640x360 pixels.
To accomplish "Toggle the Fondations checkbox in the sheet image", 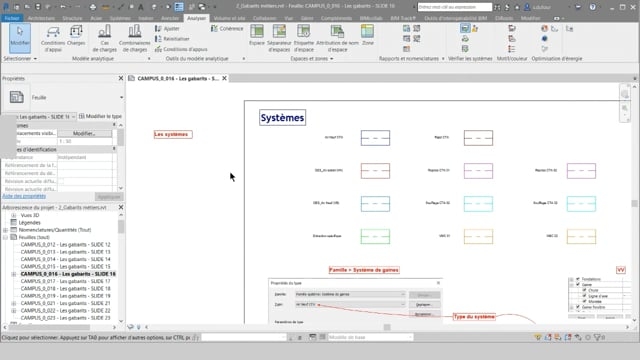I will click(578, 279).
